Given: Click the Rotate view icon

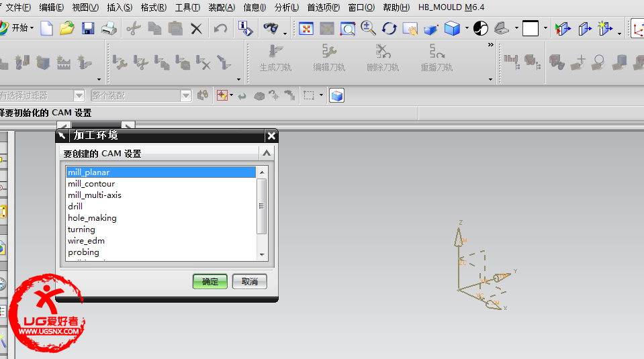Looking at the screenshot, I should tap(389, 28).
